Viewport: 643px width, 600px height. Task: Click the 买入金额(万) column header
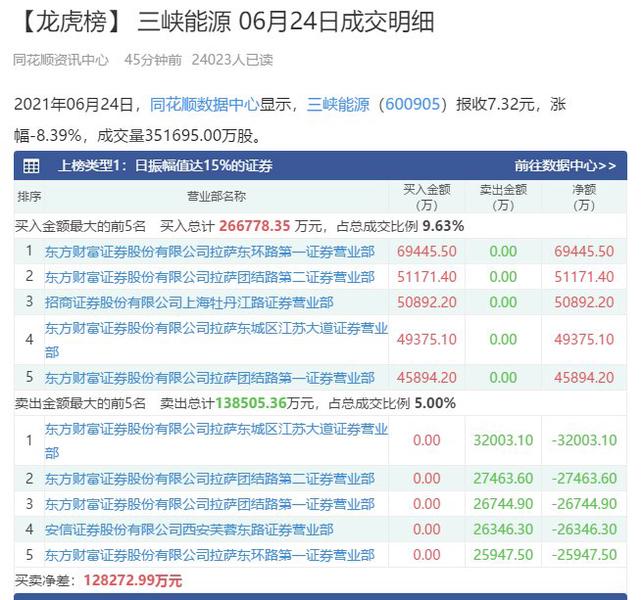tap(426, 197)
